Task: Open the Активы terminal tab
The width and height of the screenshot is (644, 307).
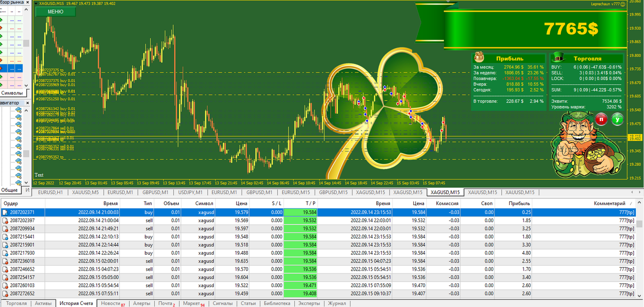Action: (x=43, y=303)
